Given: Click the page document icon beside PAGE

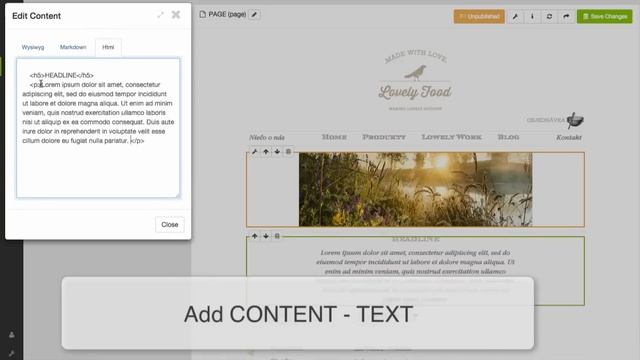Looking at the screenshot, I should tap(202, 14).
